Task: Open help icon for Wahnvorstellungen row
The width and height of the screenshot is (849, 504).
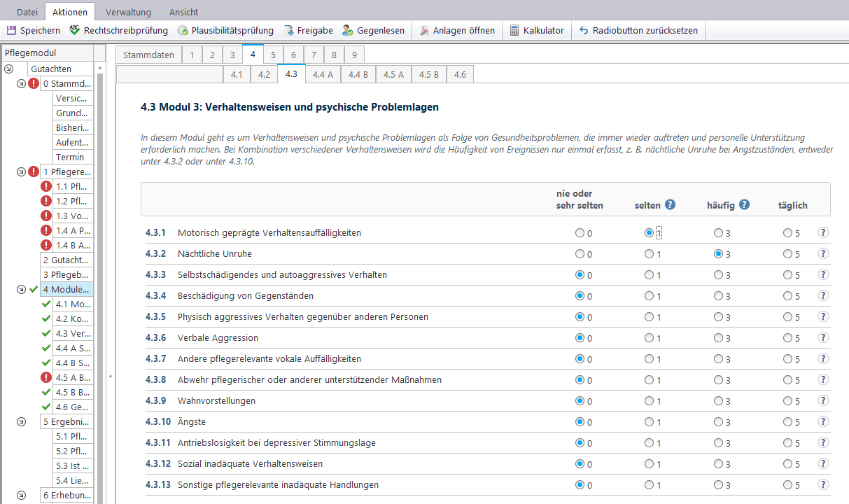Action: 823,401
